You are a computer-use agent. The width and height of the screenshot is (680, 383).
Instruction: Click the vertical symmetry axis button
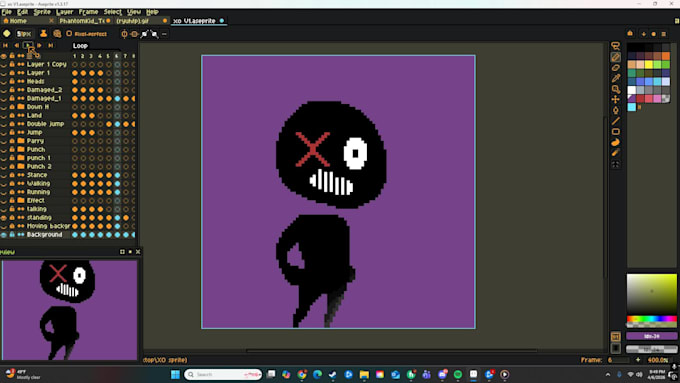(124, 34)
